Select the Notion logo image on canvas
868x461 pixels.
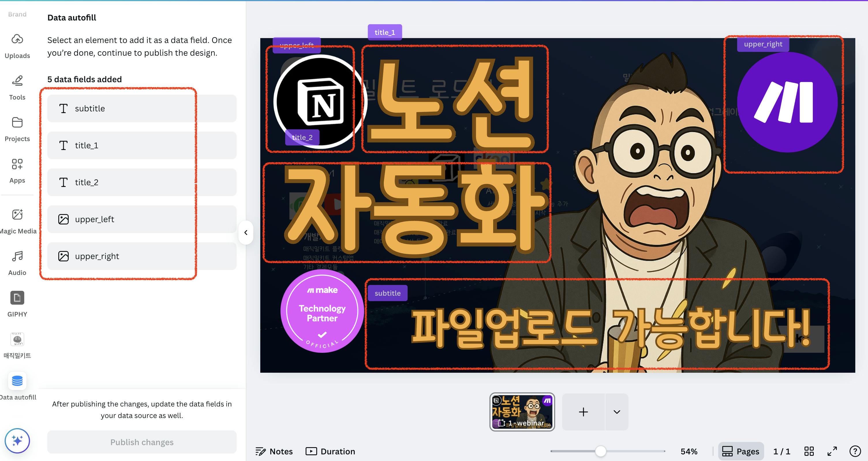tap(320, 102)
